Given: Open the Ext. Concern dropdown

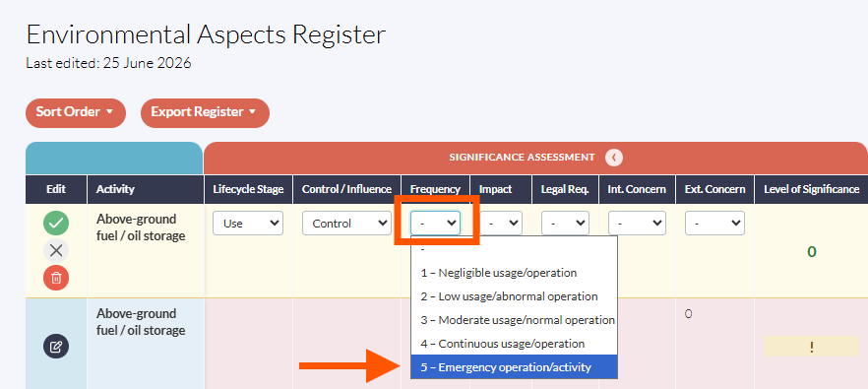Looking at the screenshot, I should pyautogui.click(x=714, y=224).
